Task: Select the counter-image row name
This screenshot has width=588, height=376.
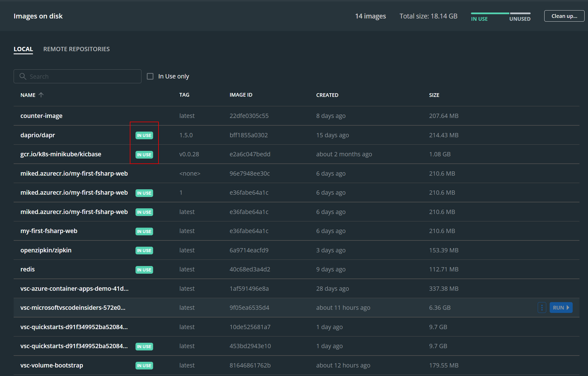Action: pyautogui.click(x=41, y=116)
